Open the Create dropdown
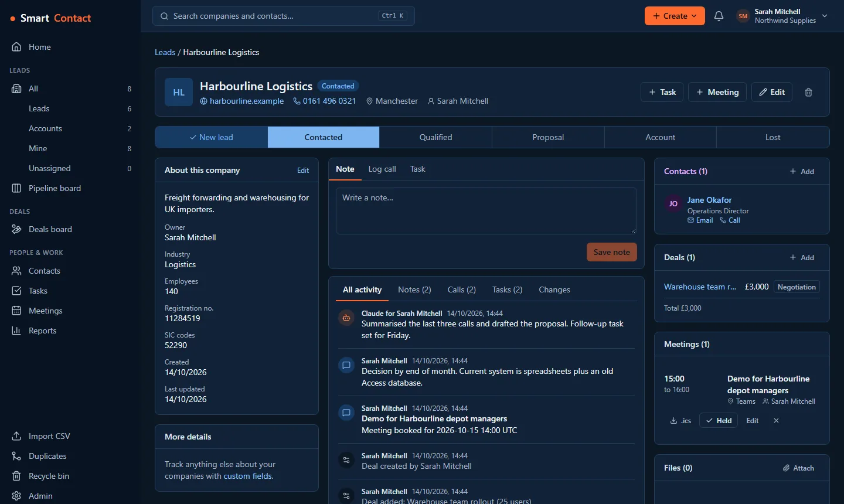844x504 pixels. point(675,16)
